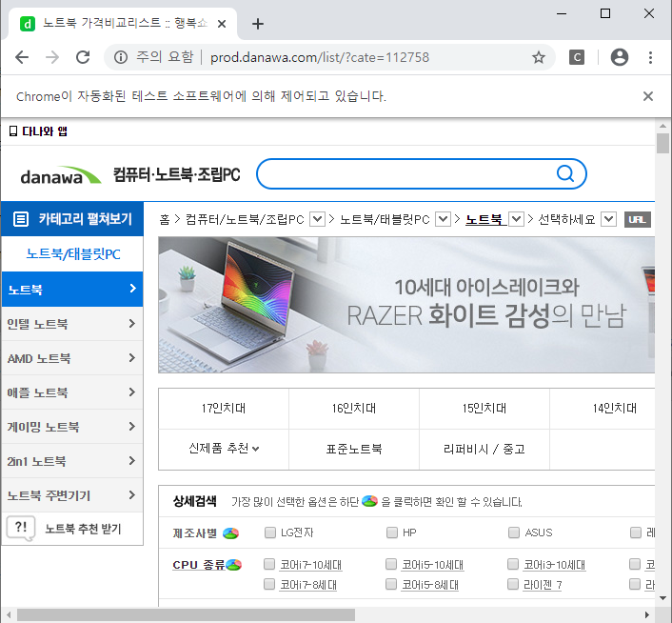Click the browser forward arrow

coord(52,57)
